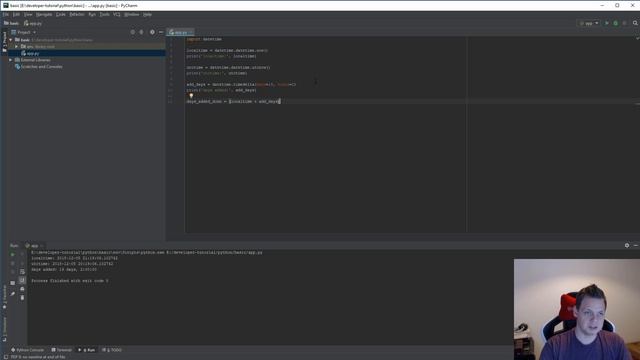This screenshot has height=360, width=640.
Task: Open the File menu
Action: click(6, 14)
